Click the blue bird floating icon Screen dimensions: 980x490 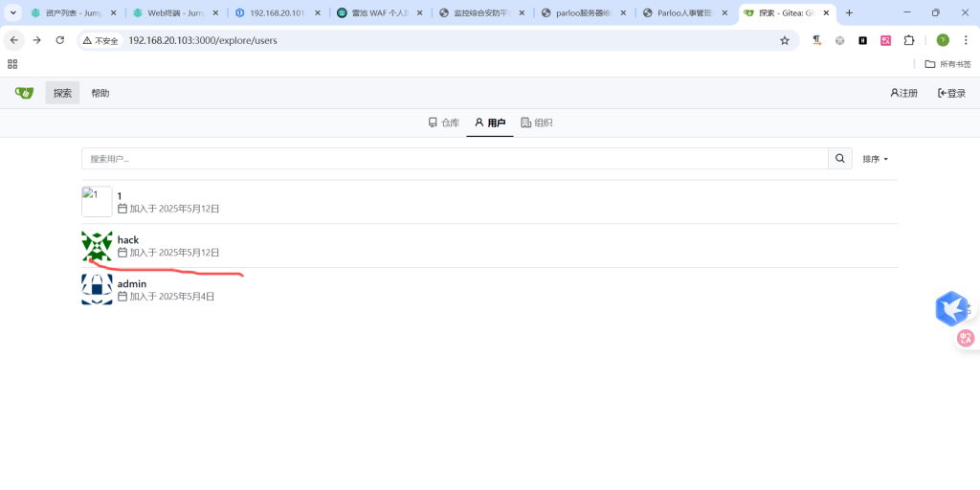point(951,308)
